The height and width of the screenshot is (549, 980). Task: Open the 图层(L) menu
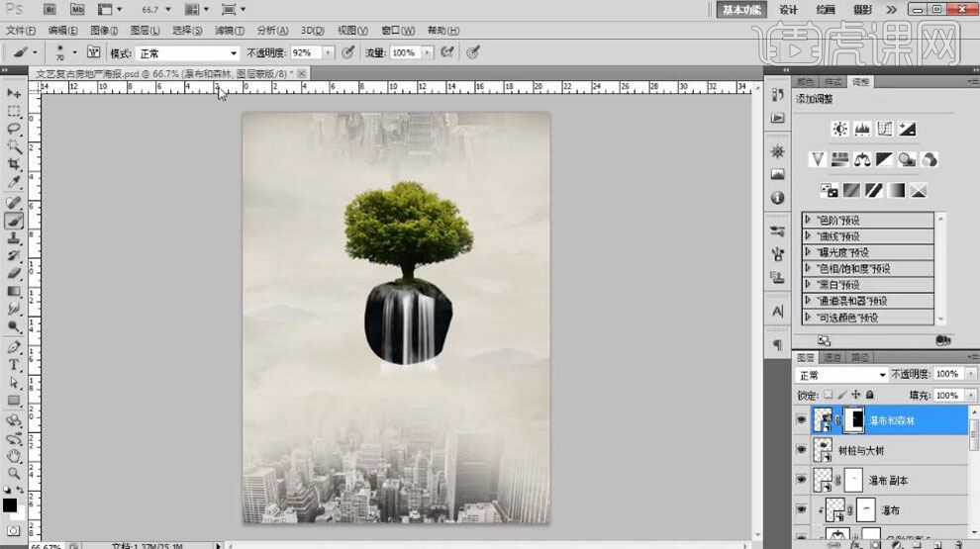click(145, 30)
